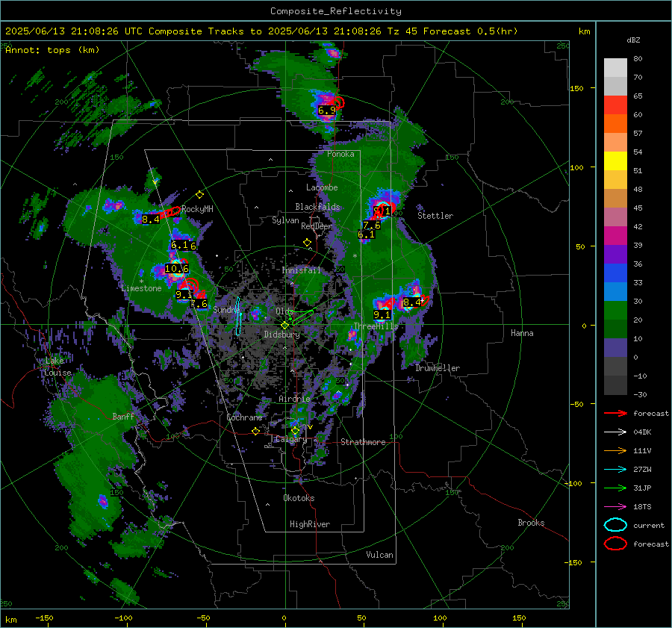Click the green 31JP arrow legend icon
The width and height of the screenshot is (672, 628).
pos(615,488)
